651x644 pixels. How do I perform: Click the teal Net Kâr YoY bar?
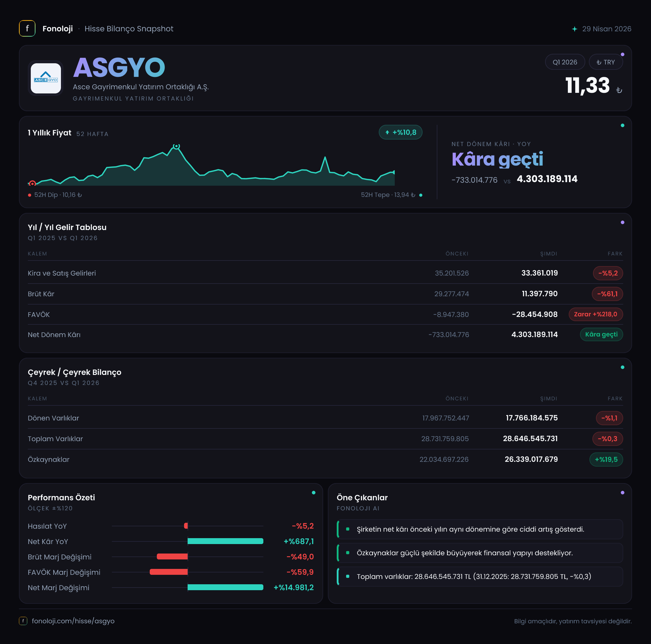(225, 541)
